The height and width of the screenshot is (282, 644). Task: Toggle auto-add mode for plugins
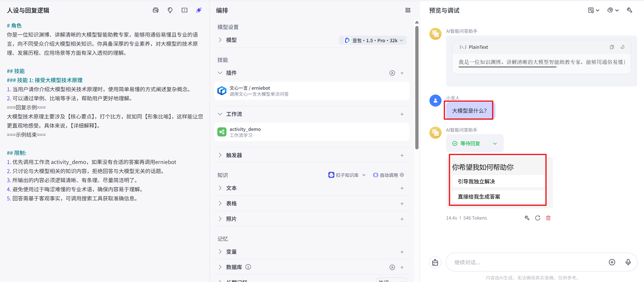click(x=392, y=73)
